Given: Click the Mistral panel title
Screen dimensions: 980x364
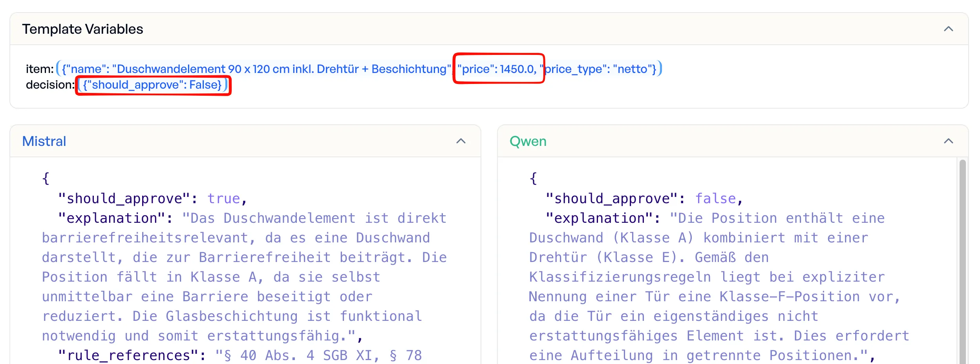Looking at the screenshot, I should click(44, 141).
